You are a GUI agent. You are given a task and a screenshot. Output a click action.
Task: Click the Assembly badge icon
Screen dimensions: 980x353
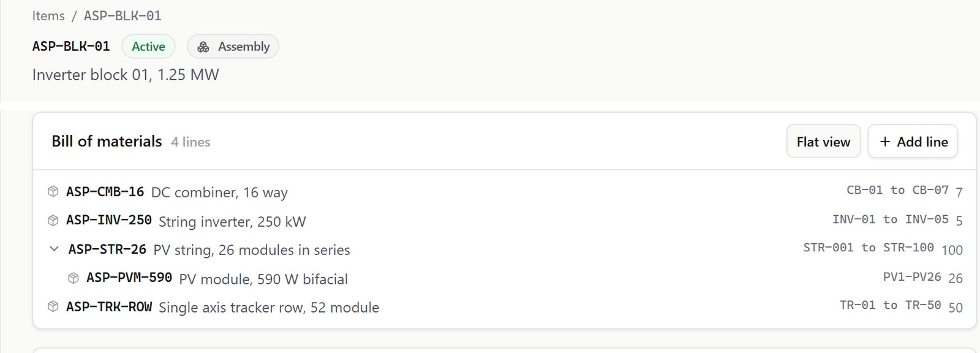pos(203,47)
